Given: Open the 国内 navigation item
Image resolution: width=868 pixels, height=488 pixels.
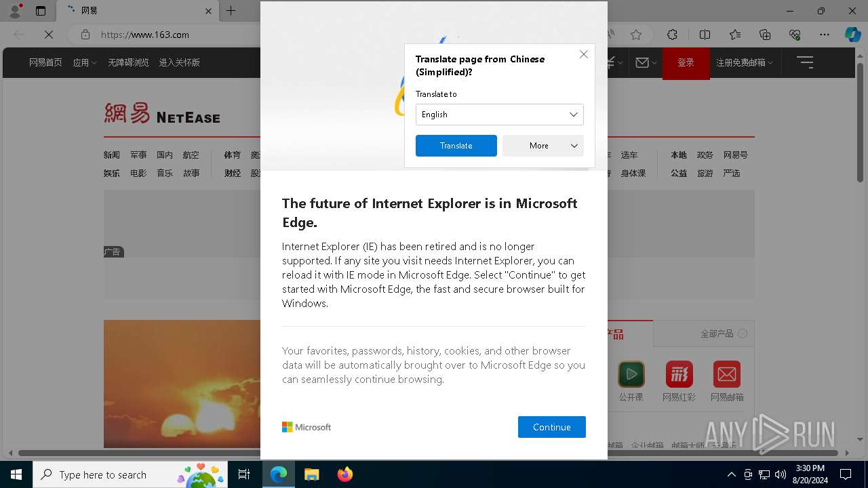Looking at the screenshot, I should 165,155.
